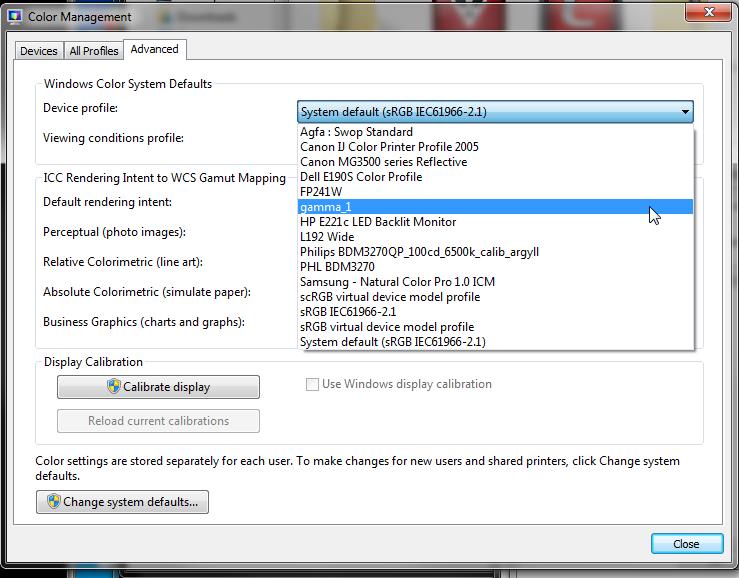The height and width of the screenshot is (578, 739).
Task: Select Canon IJ Color Printer Profile 2005
Action: coord(495,147)
